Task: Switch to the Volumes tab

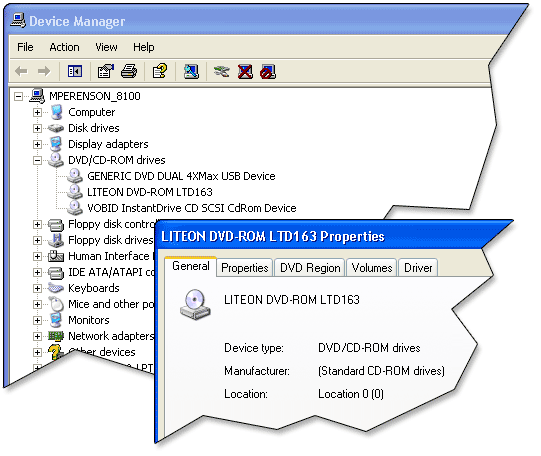Action: point(372,268)
